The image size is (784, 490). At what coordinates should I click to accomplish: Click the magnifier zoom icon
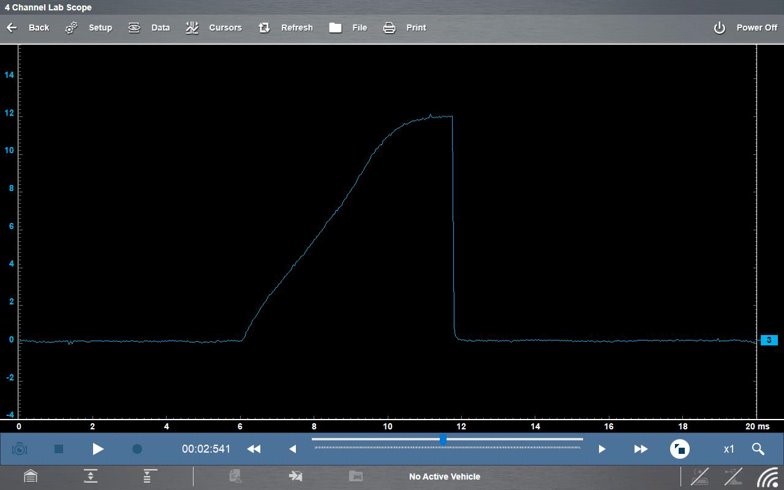click(759, 449)
